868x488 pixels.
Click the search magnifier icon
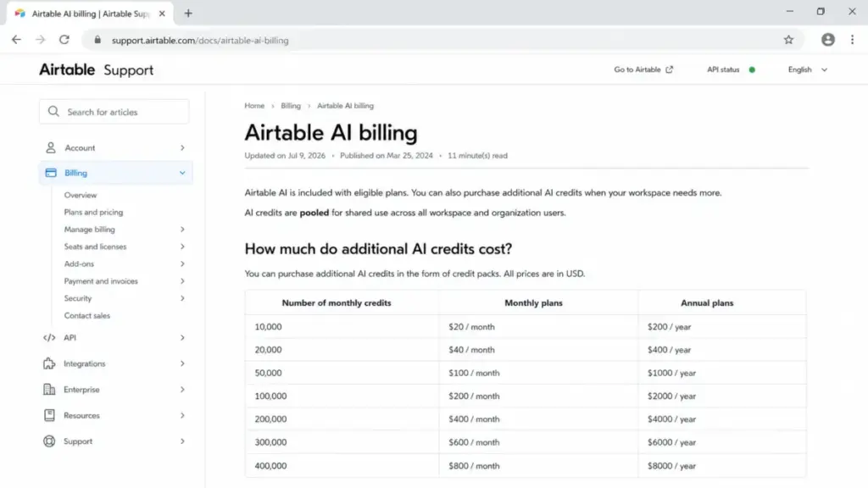pos(53,112)
